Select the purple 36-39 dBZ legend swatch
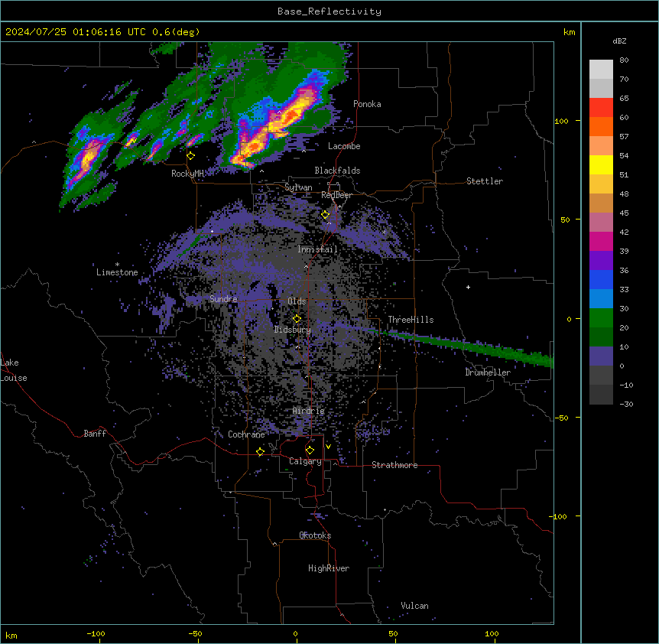Viewport: 659px width, 644px height. [601, 261]
